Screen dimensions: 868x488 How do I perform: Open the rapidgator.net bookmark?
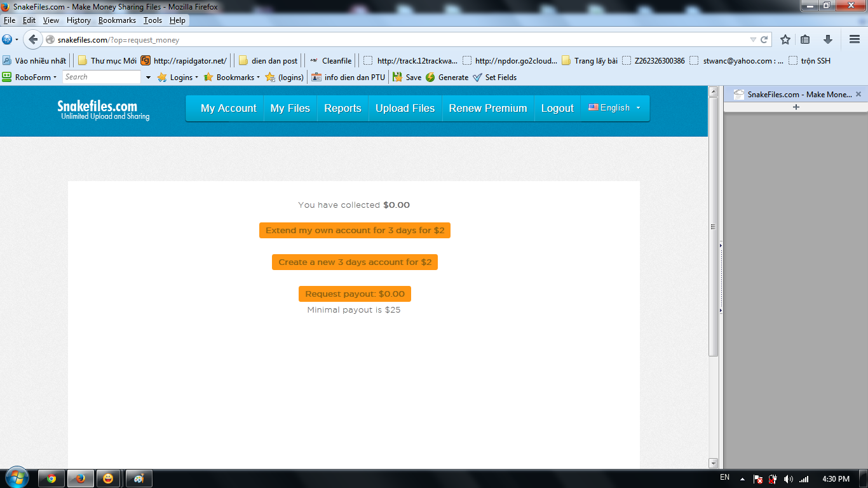click(x=184, y=61)
